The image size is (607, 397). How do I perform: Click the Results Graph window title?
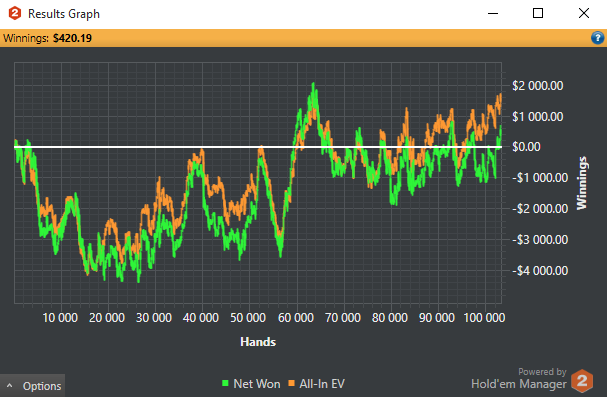pyautogui.click(x=64, y=14)
